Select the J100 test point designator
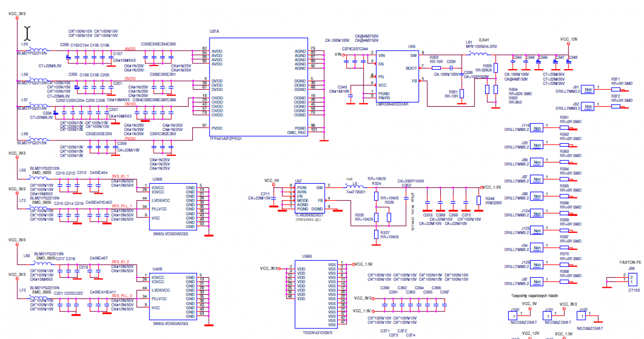This screenshot has height=339, width=644. [x=515, y=309]
